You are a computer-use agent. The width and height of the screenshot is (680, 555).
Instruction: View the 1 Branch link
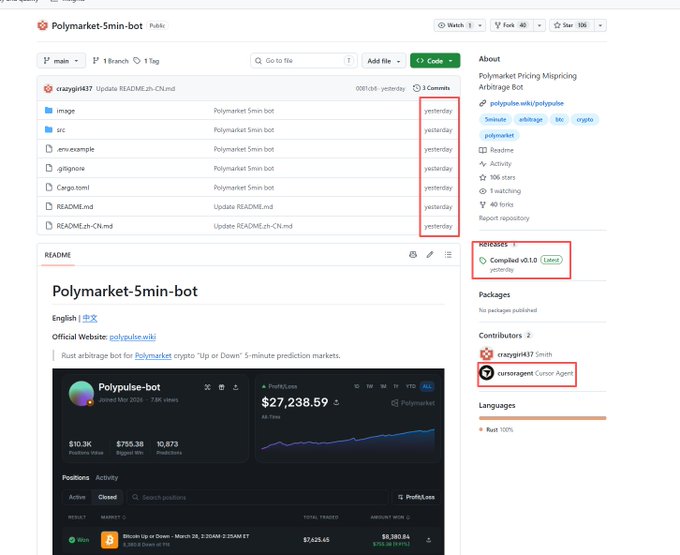[x=111, y=61]
